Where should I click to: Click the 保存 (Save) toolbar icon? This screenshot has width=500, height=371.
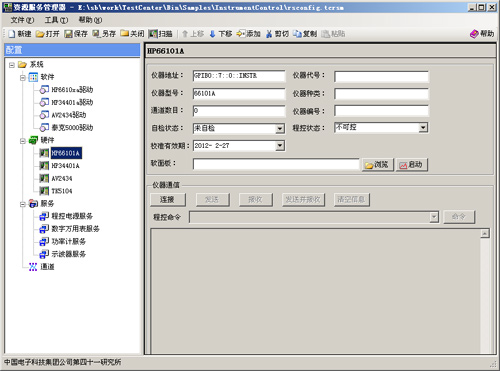click(x=68, y=34)
